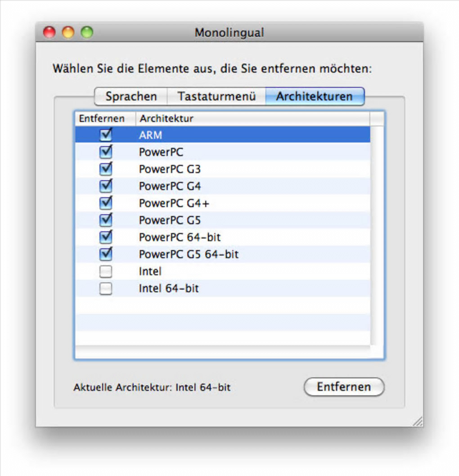Check the Intel architecture checkbox
This screenshot has width=459, height=476.
[x=106, y=272]
